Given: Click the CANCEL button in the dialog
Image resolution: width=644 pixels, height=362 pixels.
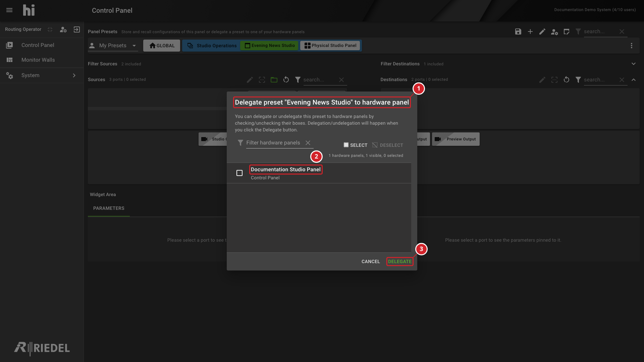Looking at the screenshot, I should tap(371, 261).
